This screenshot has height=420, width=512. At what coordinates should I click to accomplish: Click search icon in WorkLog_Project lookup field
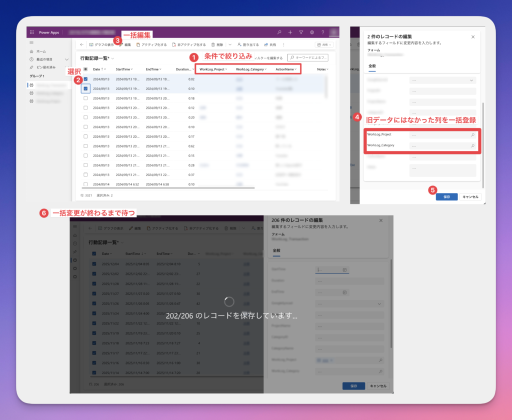[472, 135]
